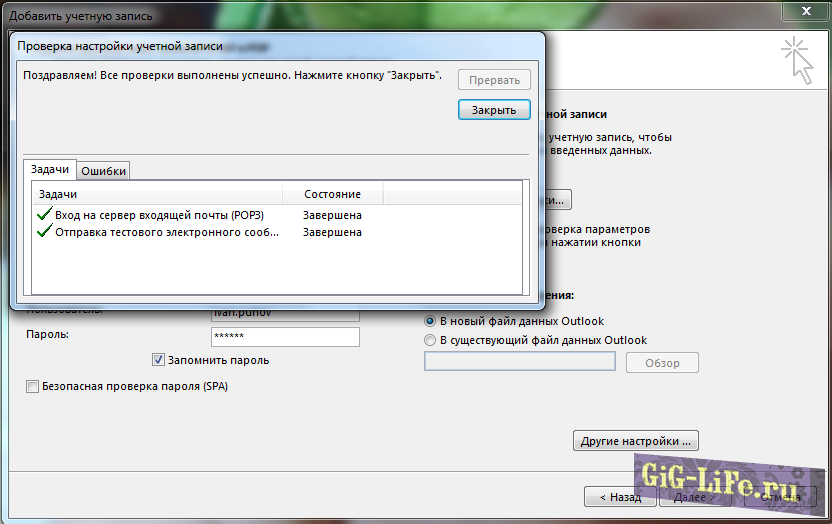
Task: Click the green checkmark next to POP3 login task
Action: [45, 214]
